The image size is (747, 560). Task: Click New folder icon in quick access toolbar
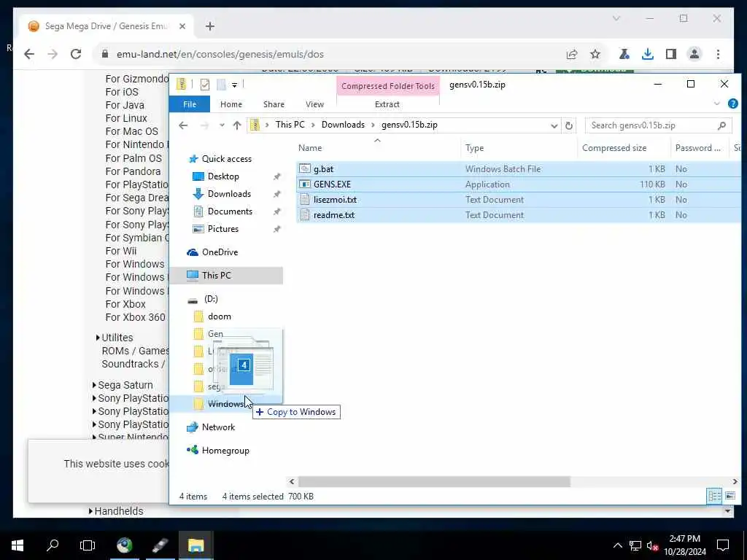pos(221,85)
